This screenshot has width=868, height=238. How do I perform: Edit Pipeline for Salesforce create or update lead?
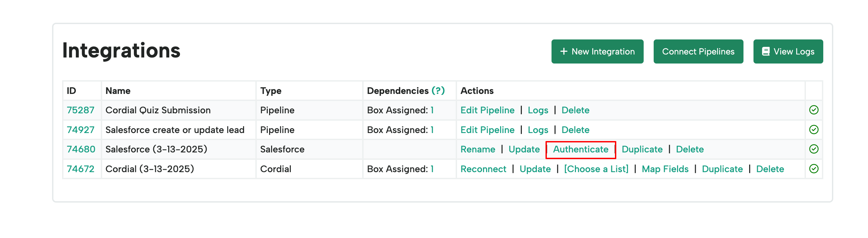[487, 130]
